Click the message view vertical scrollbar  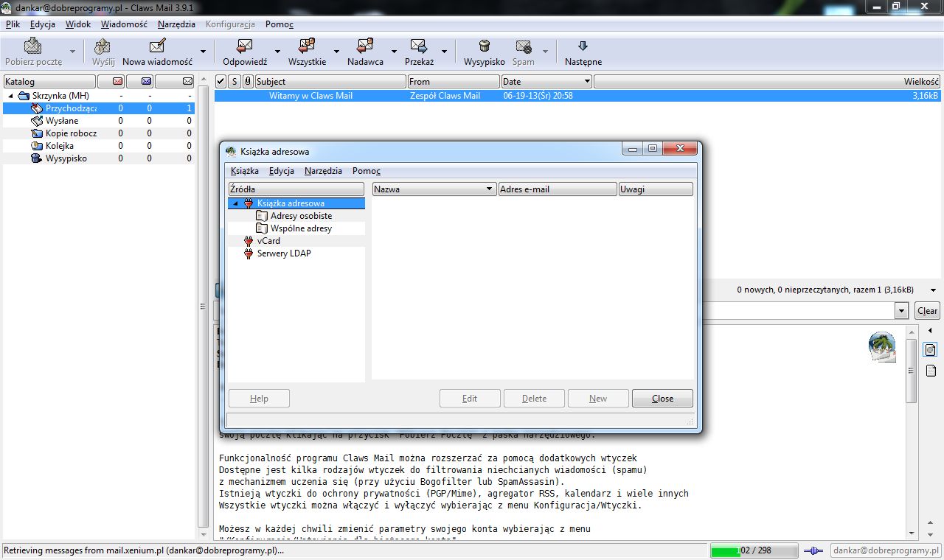tap(912, 371)
